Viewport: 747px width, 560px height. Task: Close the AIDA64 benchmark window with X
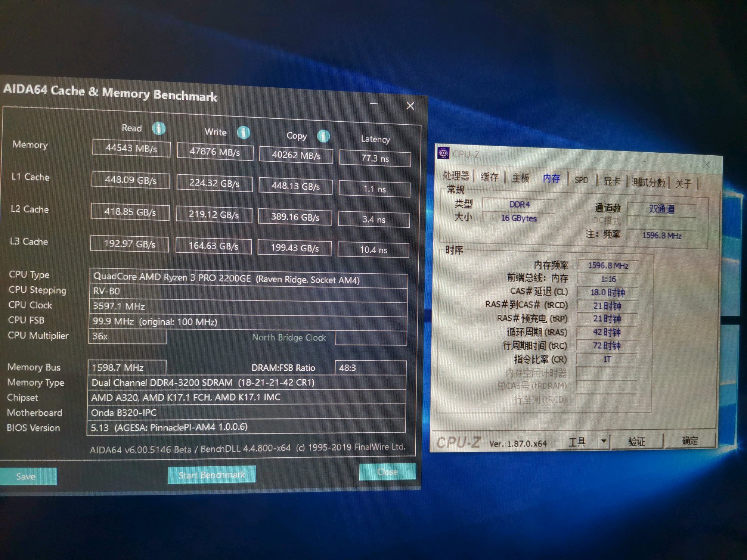click(410, 106)
